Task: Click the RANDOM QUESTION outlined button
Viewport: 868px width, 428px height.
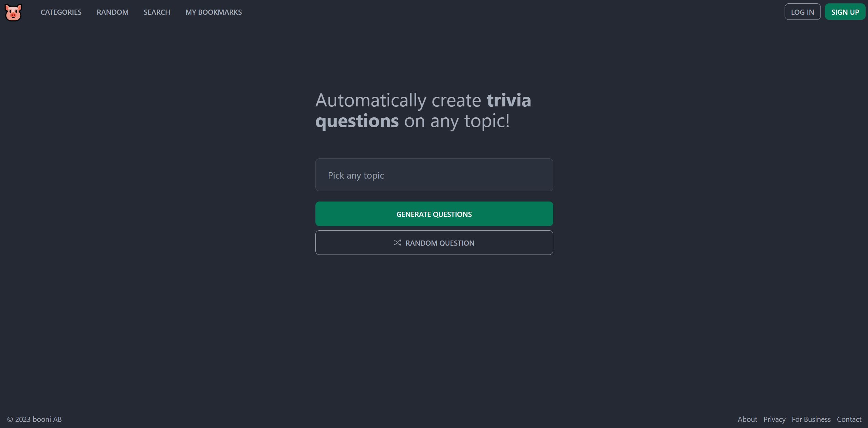Action: [x=434, y=242]
